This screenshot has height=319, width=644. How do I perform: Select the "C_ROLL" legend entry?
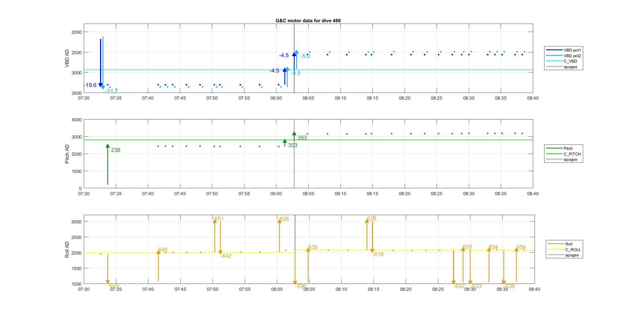[x=564, y=249]
